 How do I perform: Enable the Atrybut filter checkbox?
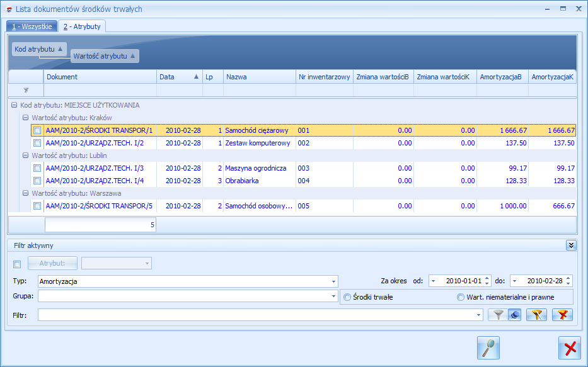17,264
